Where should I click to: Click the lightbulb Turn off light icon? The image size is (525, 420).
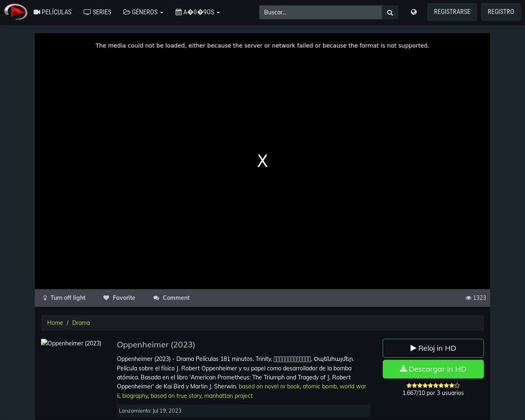click(45, 298)
